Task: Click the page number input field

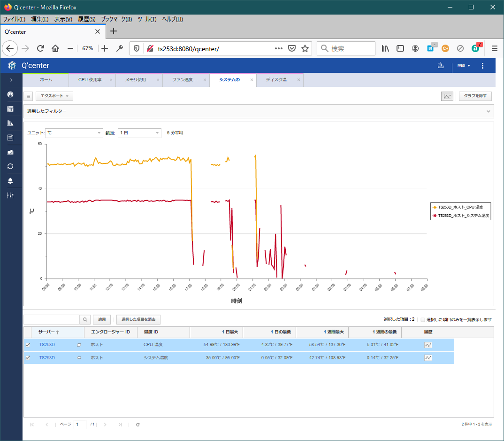Action: coord(80,425)
